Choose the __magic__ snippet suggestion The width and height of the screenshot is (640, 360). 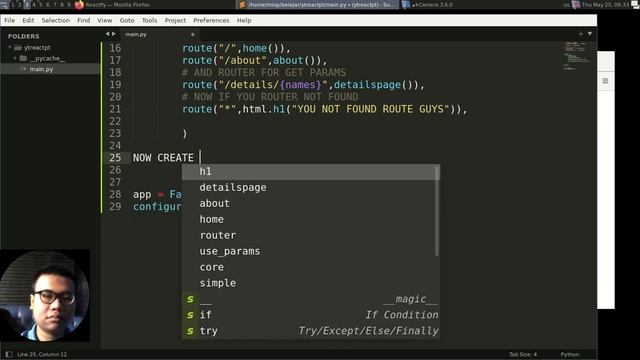(311, 299)
